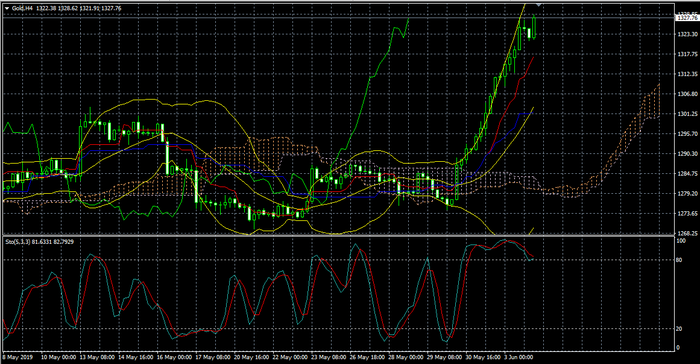
Task: Click the Gold,H4 chart title text
Action: [22, 8]
